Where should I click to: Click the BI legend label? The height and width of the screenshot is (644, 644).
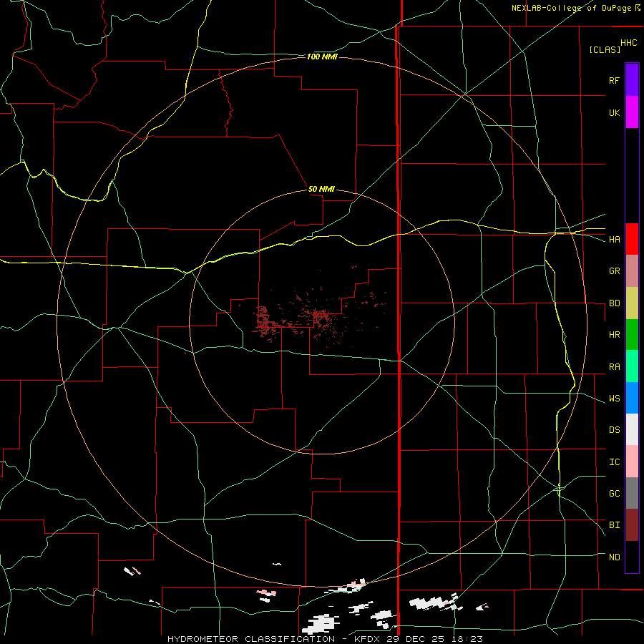tap(614, 525)
